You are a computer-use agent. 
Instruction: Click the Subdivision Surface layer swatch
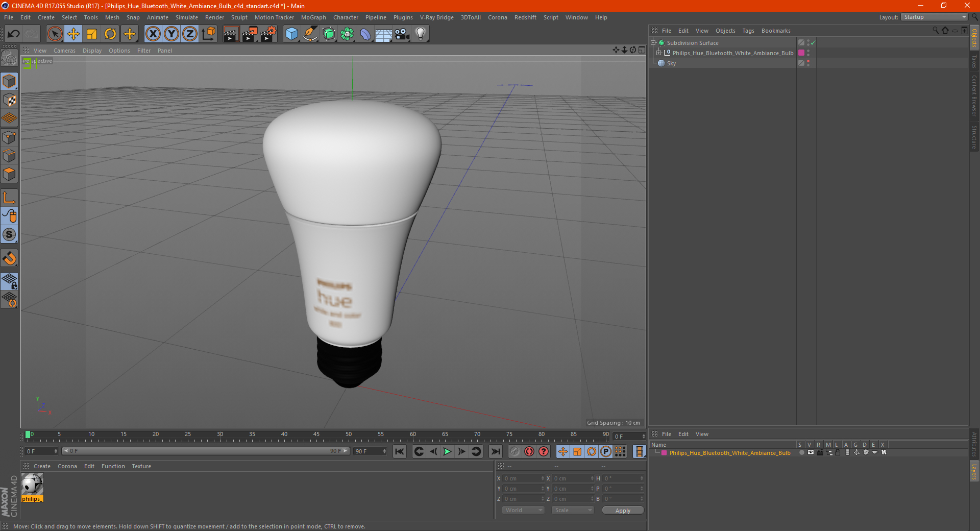click(x=801, y=43)
